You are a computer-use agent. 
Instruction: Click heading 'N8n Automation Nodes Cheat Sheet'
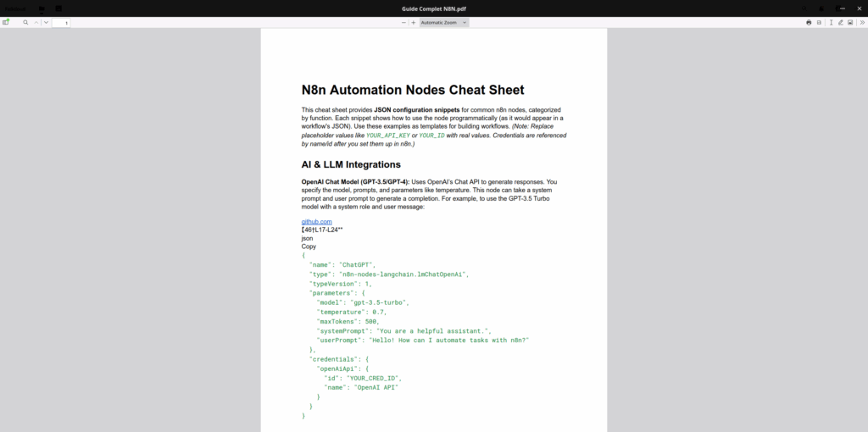pos(413,90)
